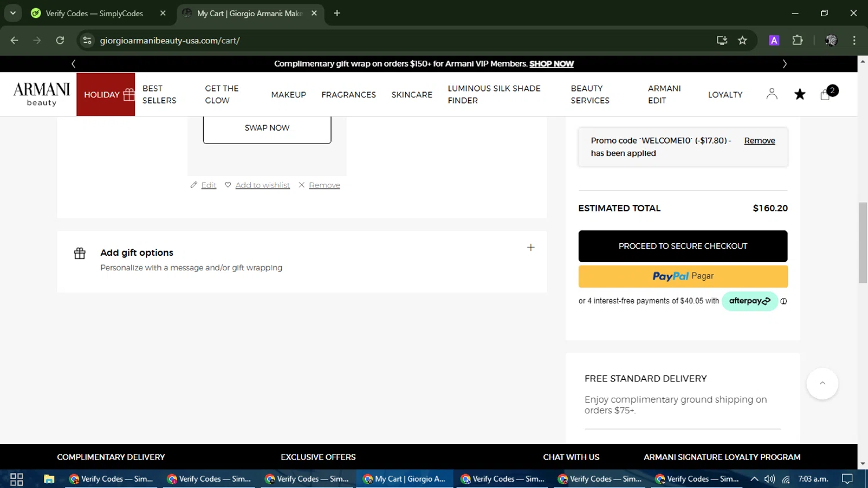Screen dimensions: 868x488
Task: Bookmark this page with the star icon
Action: coord(742,41)
